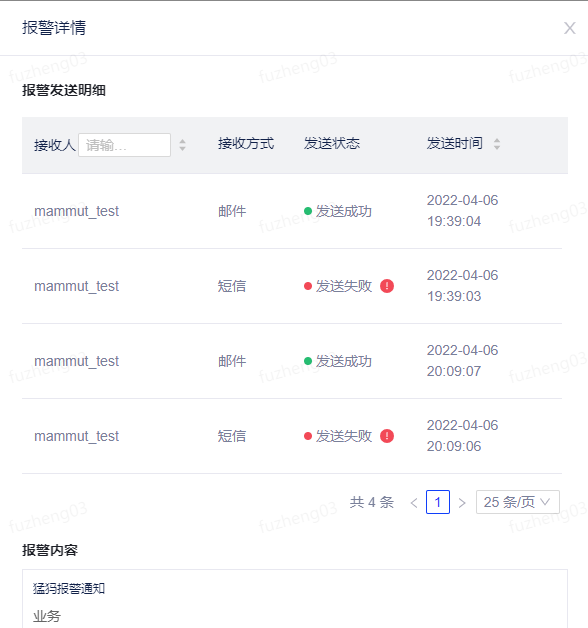Image resolution: width=588 pixels, height=628 pixels.
Task: Click the 发送时间 column header
Action: [455, 143]
